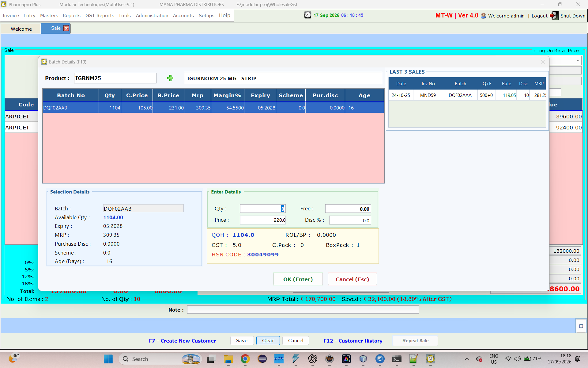Click the Wi-Fi network tray icon
Screen dimensions: 588x368
pos(508,359)
